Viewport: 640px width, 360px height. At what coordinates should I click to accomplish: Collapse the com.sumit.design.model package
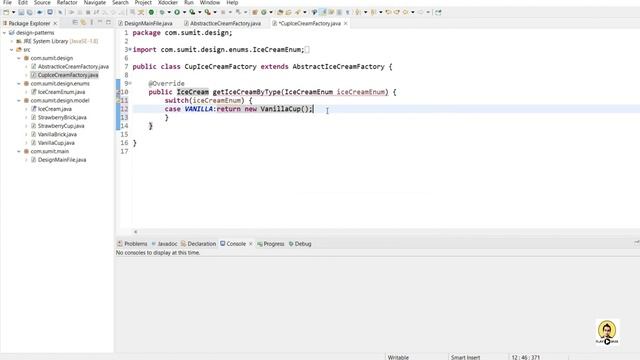click(x=19, y=100)
